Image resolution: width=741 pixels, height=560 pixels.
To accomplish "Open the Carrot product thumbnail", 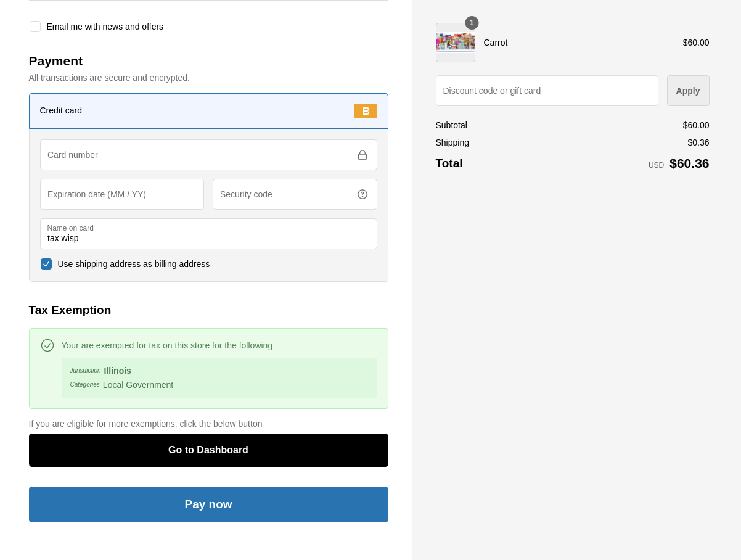I will (456, 43).
